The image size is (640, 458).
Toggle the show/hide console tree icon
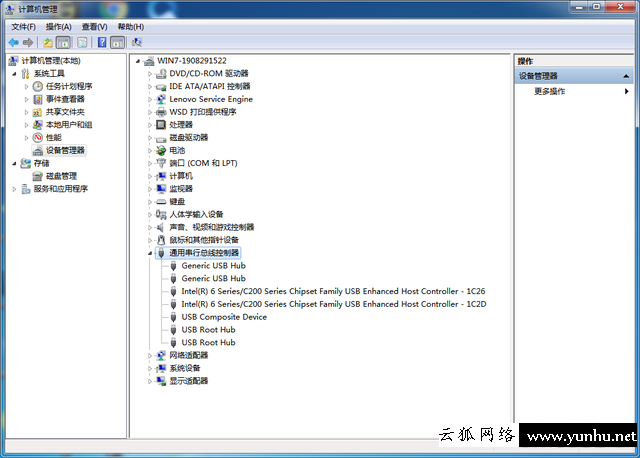coord(63,42)
